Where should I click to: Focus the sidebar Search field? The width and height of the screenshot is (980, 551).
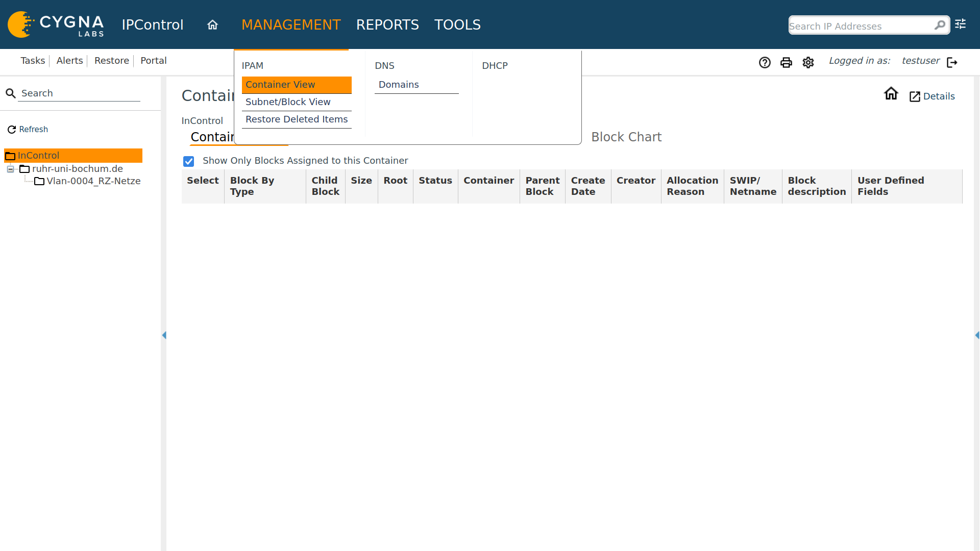(79, 93)
